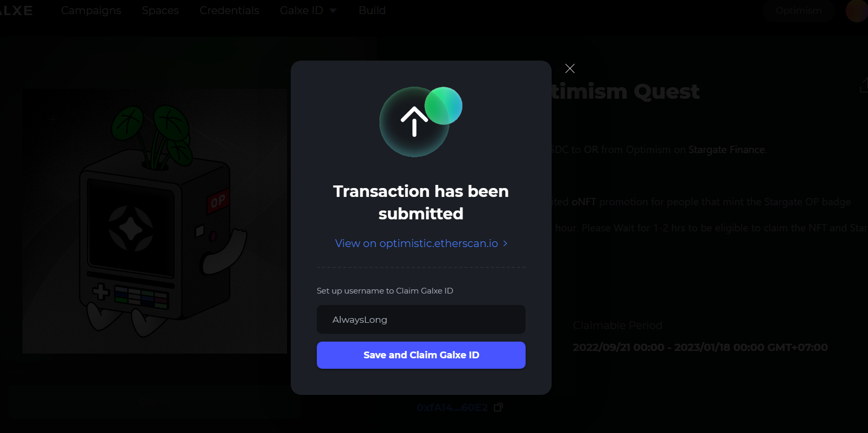Image resolution: width=868 pixels, height=433 pixels.
Task: Click the green orb on transaction graphic
Action: point(444,106)
